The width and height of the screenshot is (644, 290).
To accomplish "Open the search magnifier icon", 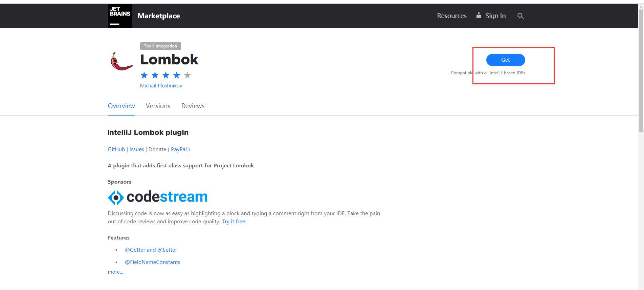I will pos(520,16).
